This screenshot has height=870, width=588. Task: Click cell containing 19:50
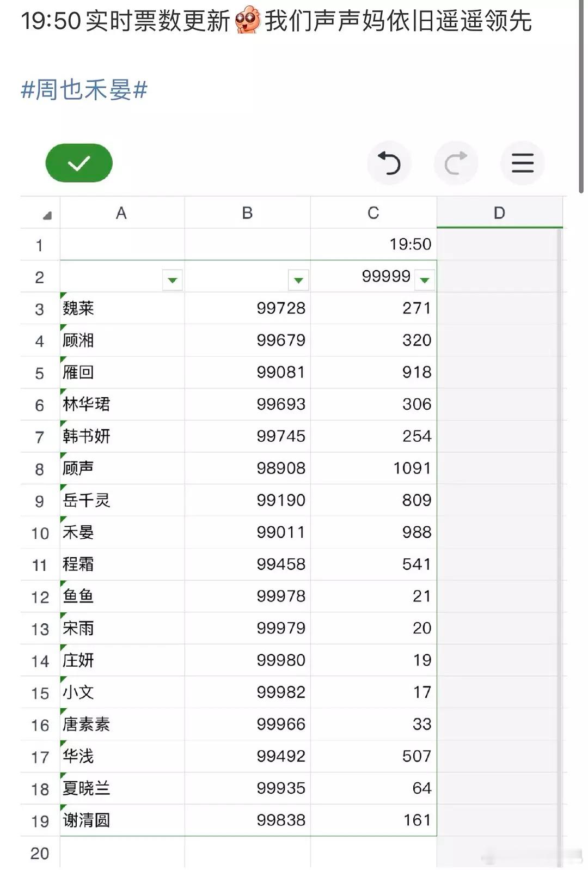[x=373, y=244]
